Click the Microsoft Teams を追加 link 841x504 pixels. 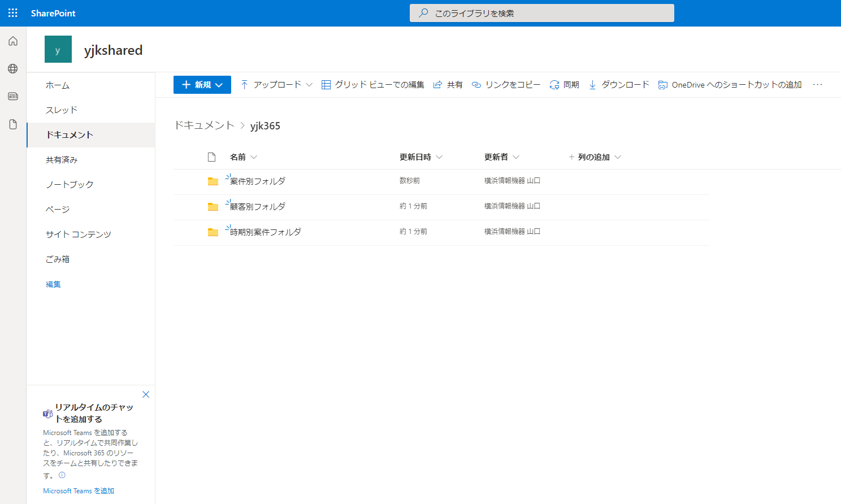[x=79, y=491]
